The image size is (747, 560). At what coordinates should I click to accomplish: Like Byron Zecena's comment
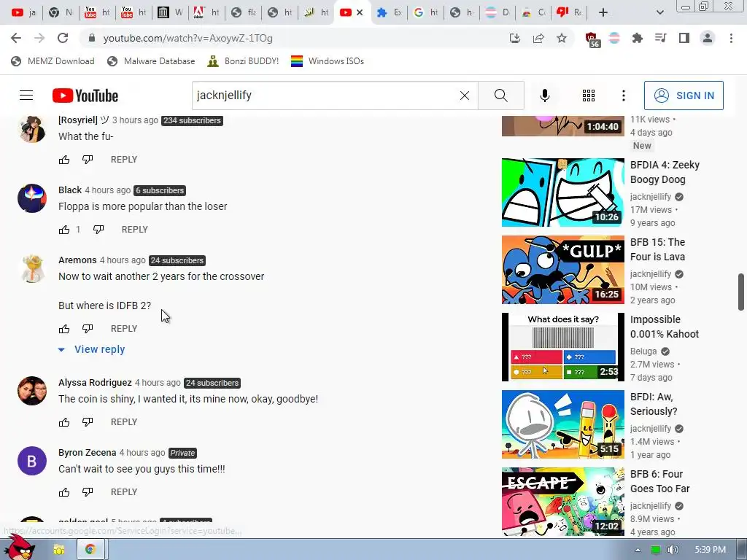tap(64, 492)
